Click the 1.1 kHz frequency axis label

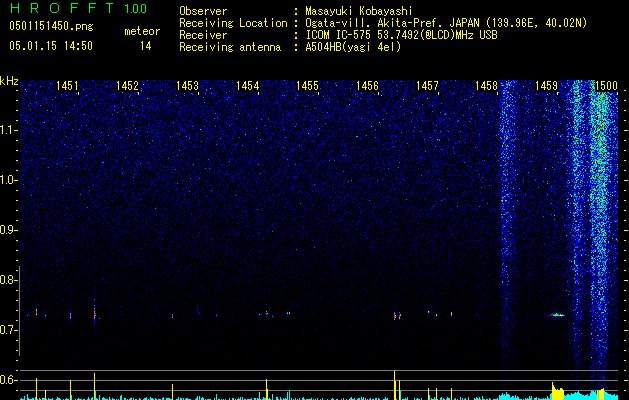pyautogui.click(x=9, y=130)
